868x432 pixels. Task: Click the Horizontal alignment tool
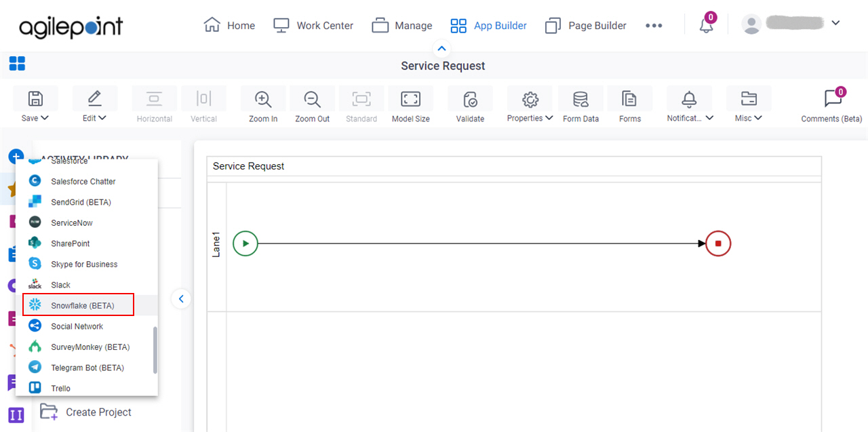pyautogui.click(x=155, y=105)
